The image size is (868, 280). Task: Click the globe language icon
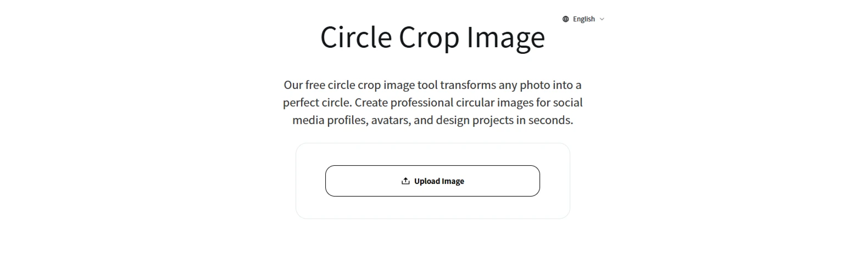[565, 19]
